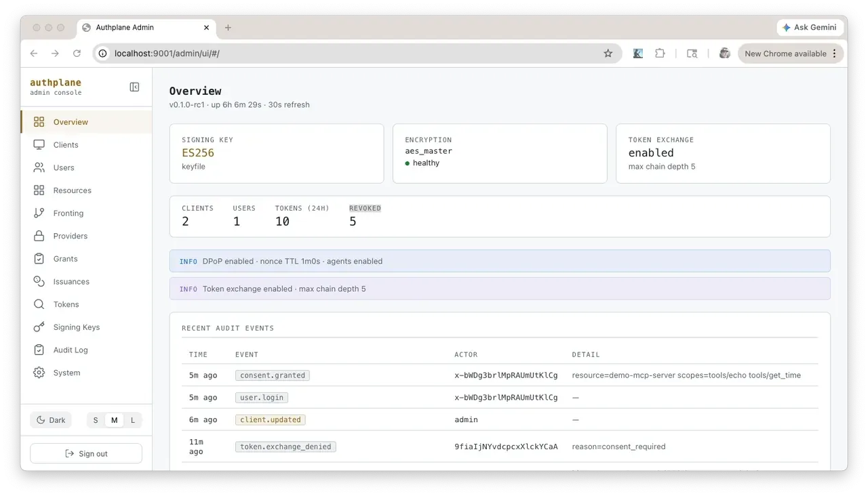Screen dimensions: 868x496
Task: Open the Clients page
Action: [87, 145]
